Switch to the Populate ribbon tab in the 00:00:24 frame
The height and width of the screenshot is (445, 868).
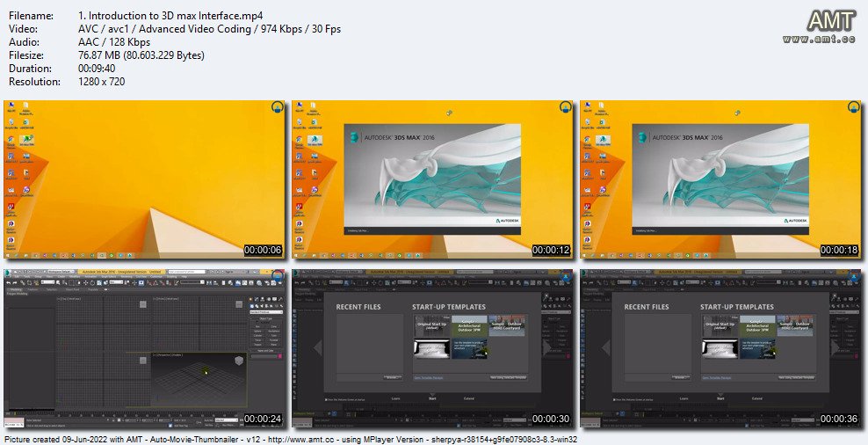(x=93, y=289)
